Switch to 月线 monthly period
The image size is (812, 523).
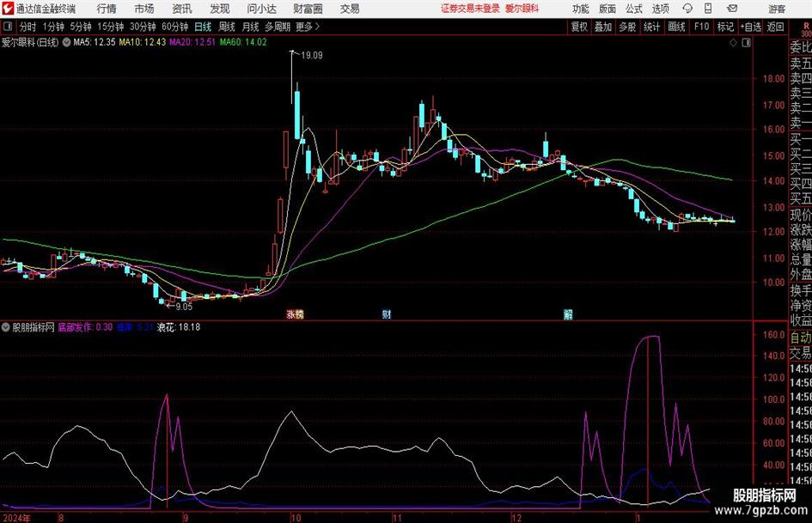250,27
